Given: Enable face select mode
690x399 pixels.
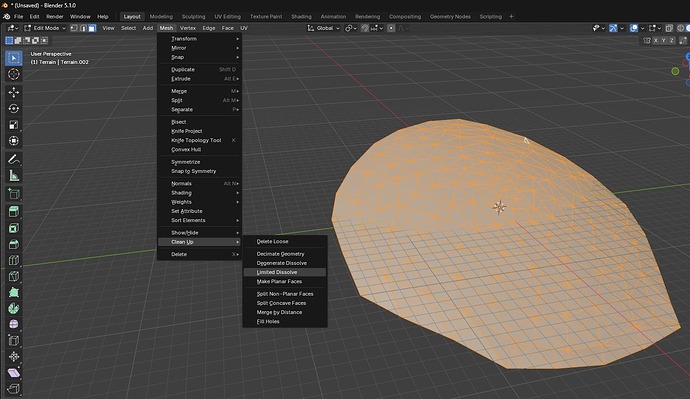Looking at the screenshot, I should coord(92,28).
